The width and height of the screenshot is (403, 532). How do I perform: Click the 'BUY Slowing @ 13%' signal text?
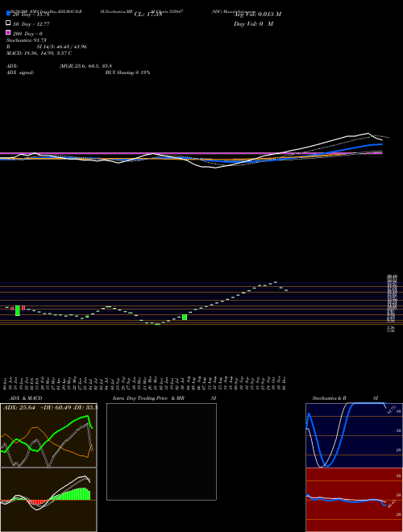(x=127, y=73)
